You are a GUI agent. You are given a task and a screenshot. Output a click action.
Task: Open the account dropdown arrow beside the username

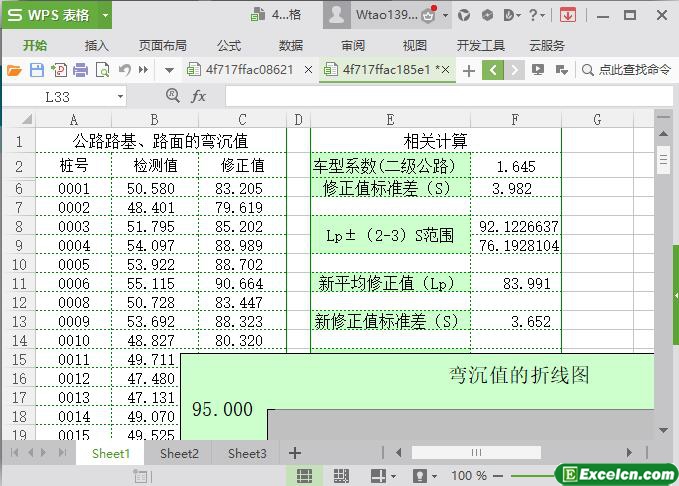pos(445,16)
